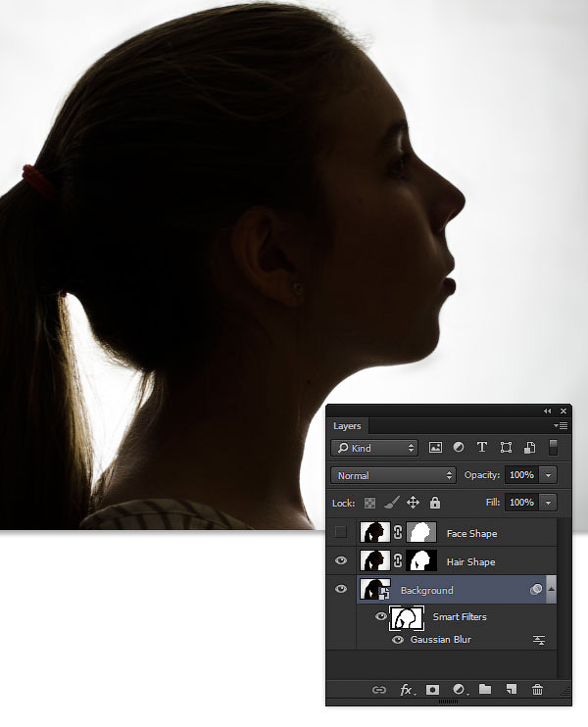Click the Opacity 100% field
The height and width of the screenshot is (727, 588).
pyautogui.click(x=521, y=475)
